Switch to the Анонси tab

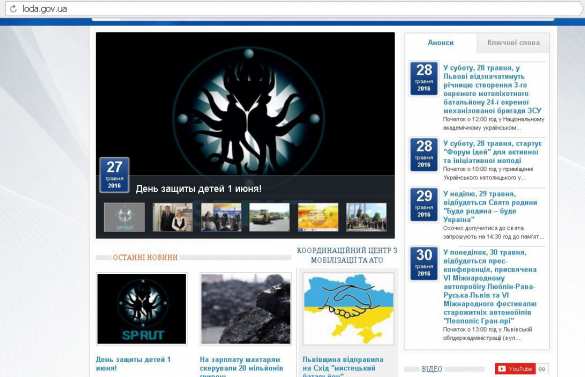441,43
